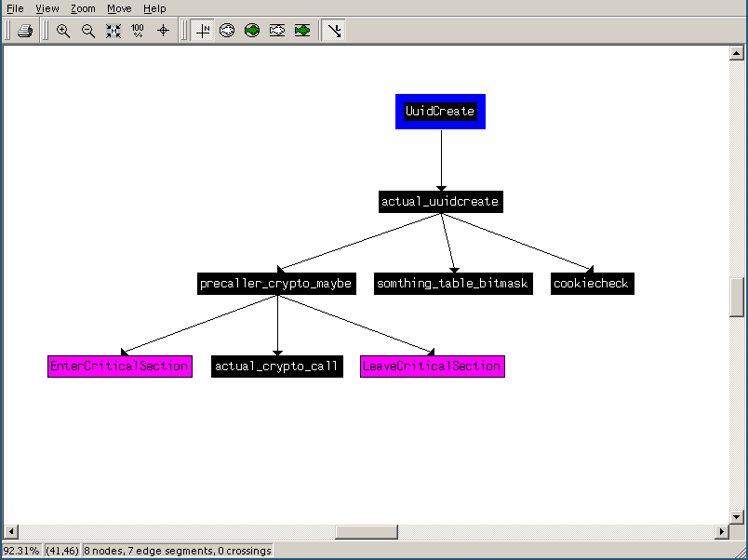
Task: Select the precaller_crypto_maybe node
Action: [x=276, y=284]
